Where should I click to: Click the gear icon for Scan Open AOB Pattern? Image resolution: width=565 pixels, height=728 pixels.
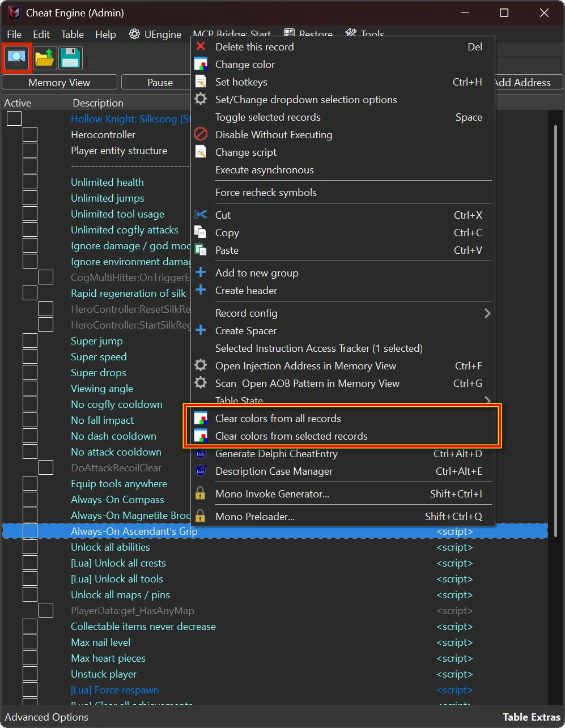pyautogui.click(x=201, y=383)
